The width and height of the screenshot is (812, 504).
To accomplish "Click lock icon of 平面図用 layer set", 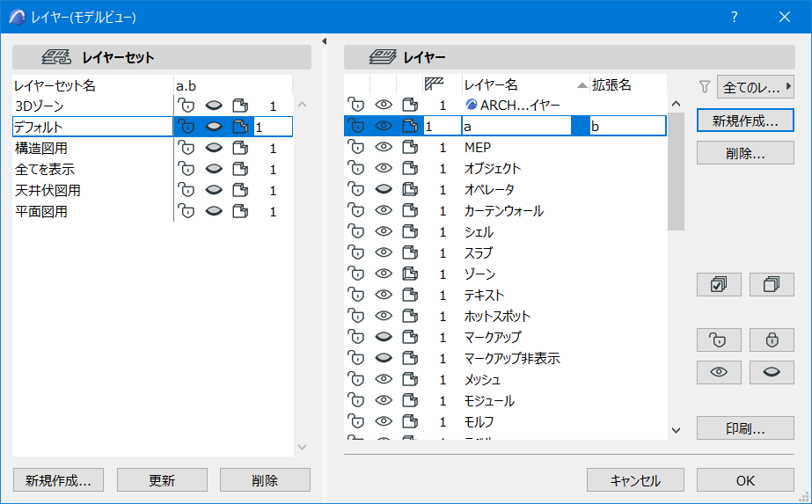I will coord(187,211).
